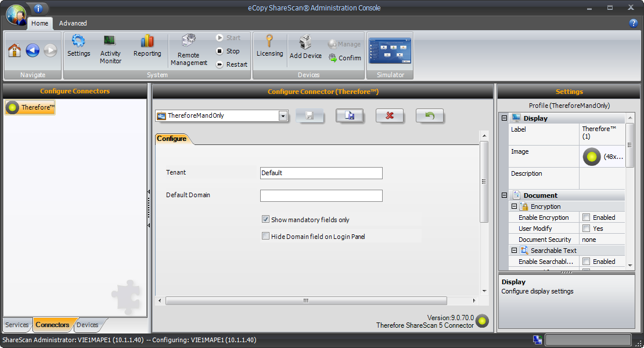This screenshot has height=348, width=644.
Task: Click the Confirm devices button
Action: click(345, 58)
